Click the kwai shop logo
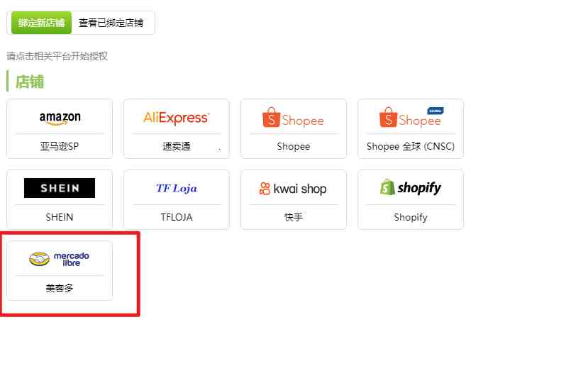The width and height of the screenshot is (588, 388). [293, 189]
